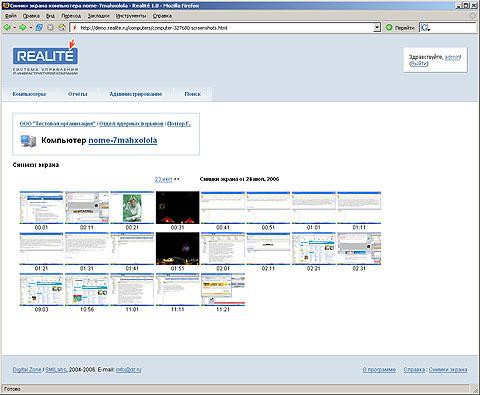
Task: Click inside the address bar URL field
Action: 225,28
